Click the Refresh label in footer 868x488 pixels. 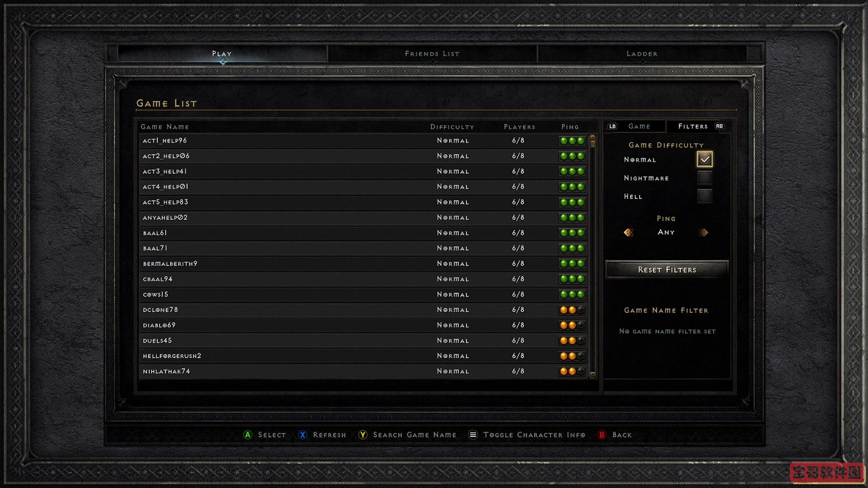329,435
